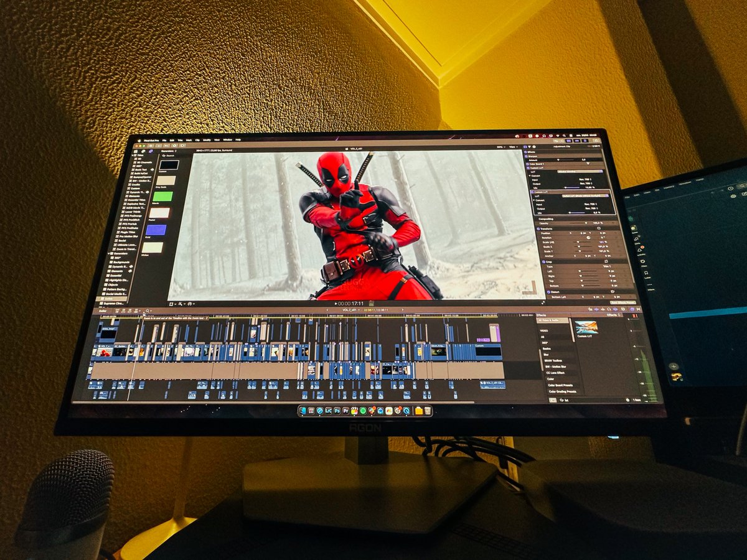747x560 pixels.
Task: Adjust the Opacity slider
Action: [x=578, y=223]
